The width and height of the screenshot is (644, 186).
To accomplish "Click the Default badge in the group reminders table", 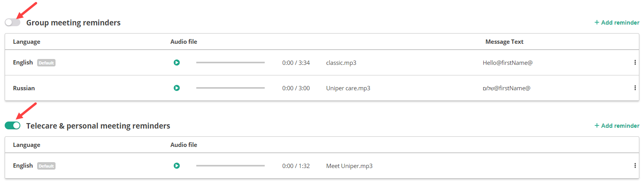I will [46, 63].
